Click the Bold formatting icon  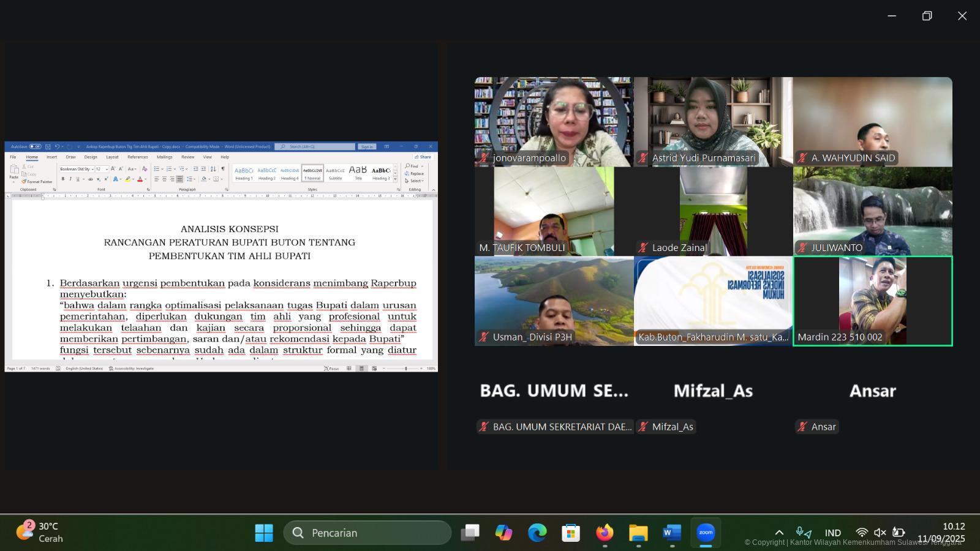pyautogui.click(x=62, y=179)
